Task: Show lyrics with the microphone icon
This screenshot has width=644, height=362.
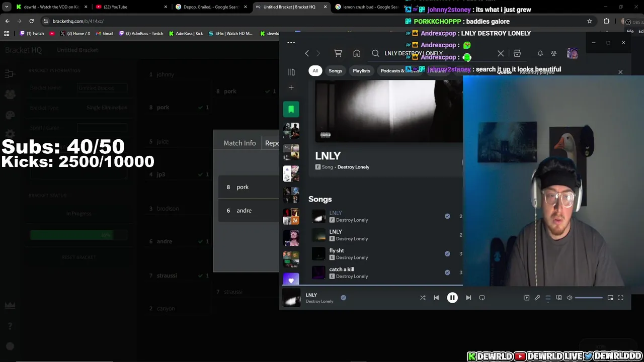Action: (x=537, y=298)
